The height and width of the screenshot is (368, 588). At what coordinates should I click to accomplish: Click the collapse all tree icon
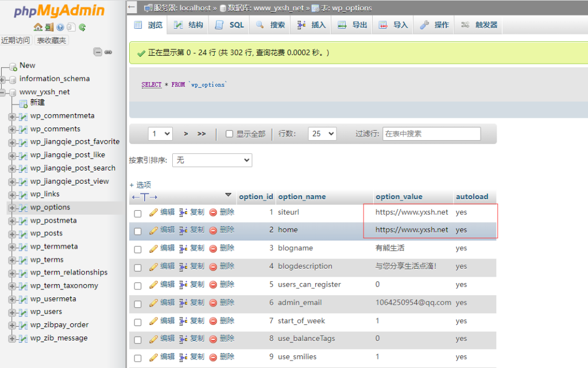tap(98, 52)
